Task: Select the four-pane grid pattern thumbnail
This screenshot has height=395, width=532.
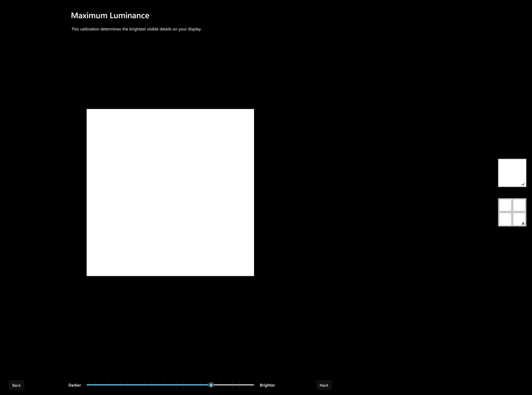Action: click(x=512, y=212)
